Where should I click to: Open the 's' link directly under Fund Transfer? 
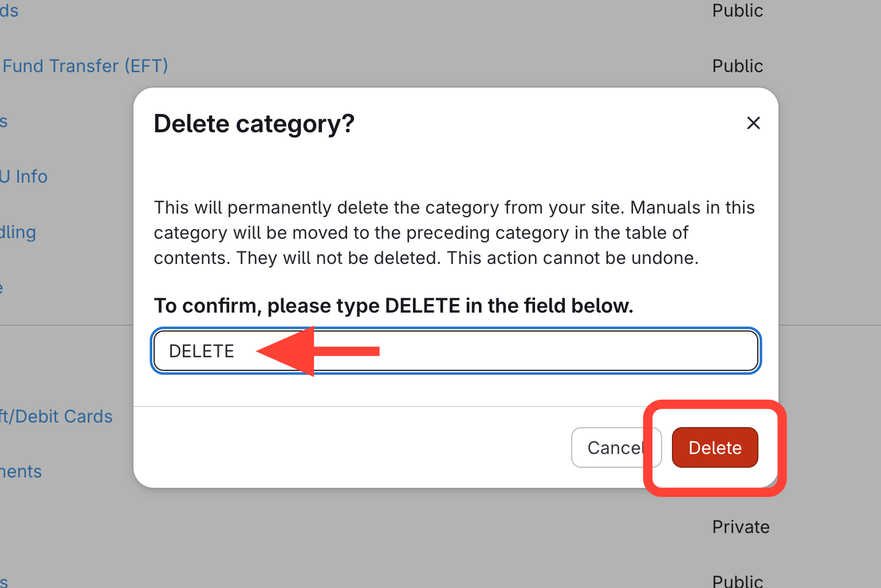[3, 121]
